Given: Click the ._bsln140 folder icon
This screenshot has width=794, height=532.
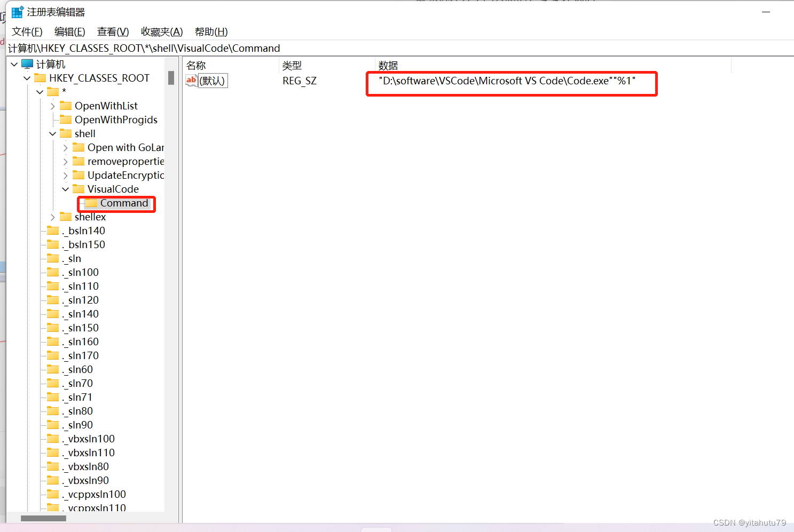Looking at the screenshot, I should 53,231.
